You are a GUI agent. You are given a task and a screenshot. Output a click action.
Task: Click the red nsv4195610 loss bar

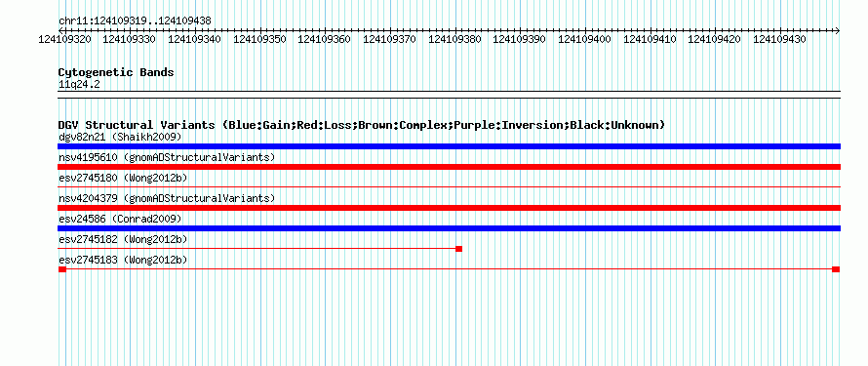(449, 167)
